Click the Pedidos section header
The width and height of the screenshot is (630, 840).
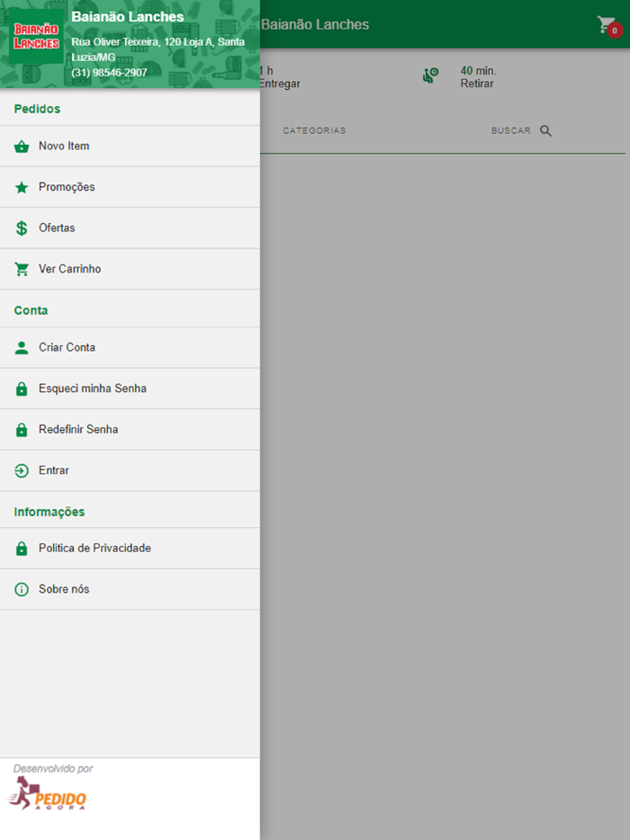[x=37, y=109]
